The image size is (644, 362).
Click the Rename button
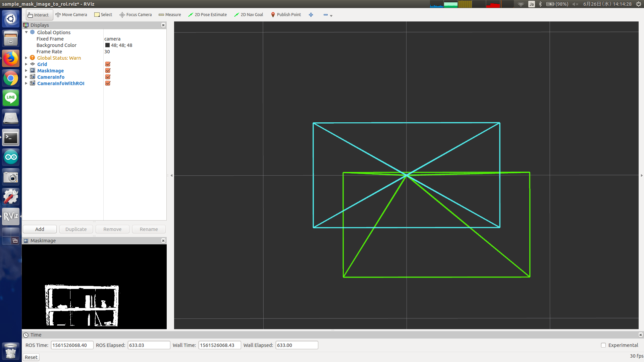click(149, 229)
